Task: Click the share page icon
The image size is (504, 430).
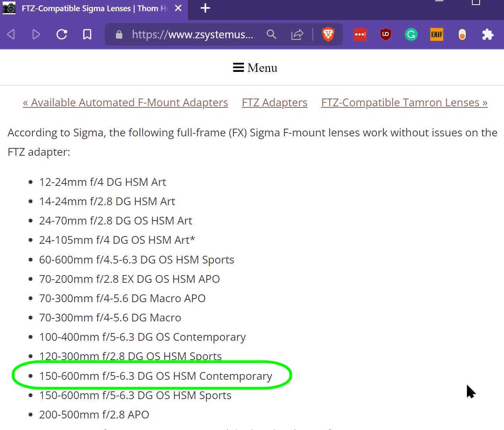Action: coord(297,34)
